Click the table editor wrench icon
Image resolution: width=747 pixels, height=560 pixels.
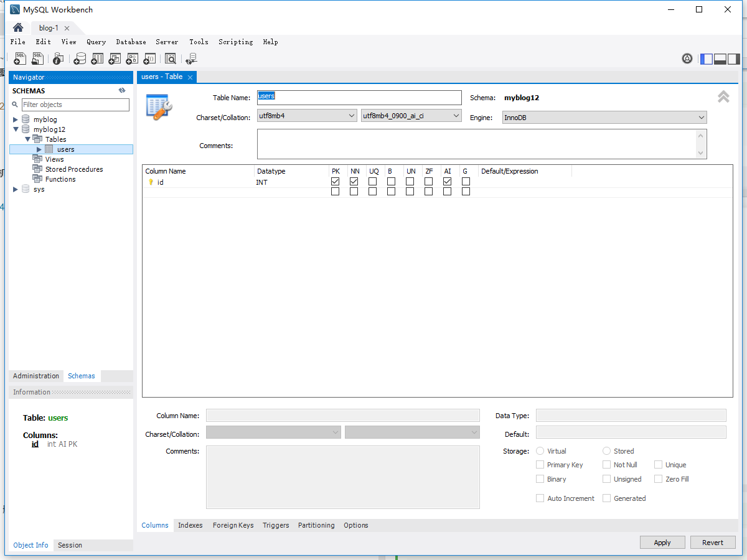click(x=157, y=106)
